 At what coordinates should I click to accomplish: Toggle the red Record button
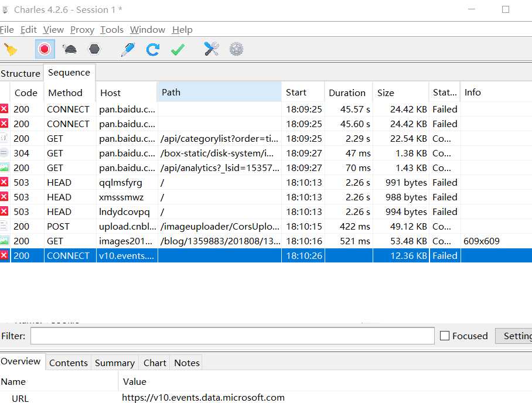point(45,49)
